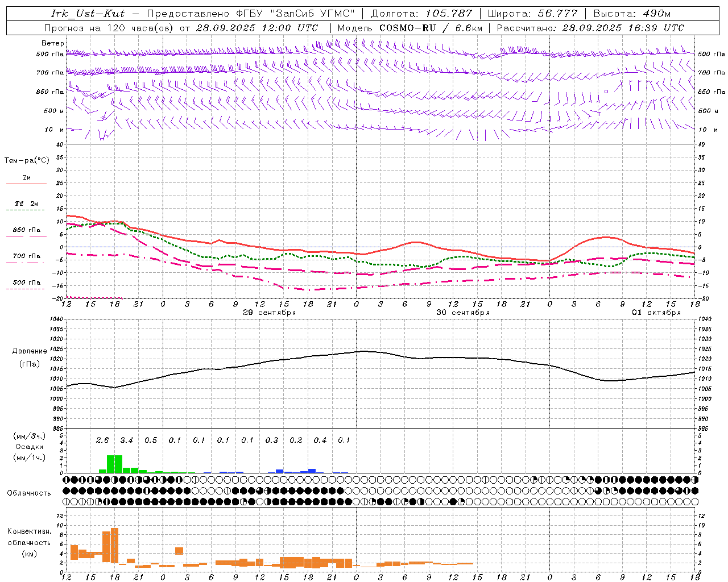Click the "0.5" precipitation amount value
The height and width of the screenshot is (582, 728).
pyautogui.click(x=151, y=440)
